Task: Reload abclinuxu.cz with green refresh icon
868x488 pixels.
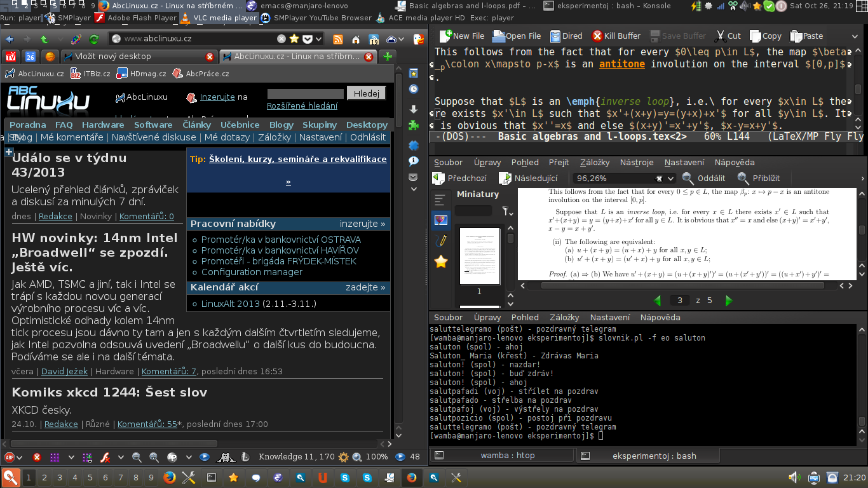Action: point(93,39)
